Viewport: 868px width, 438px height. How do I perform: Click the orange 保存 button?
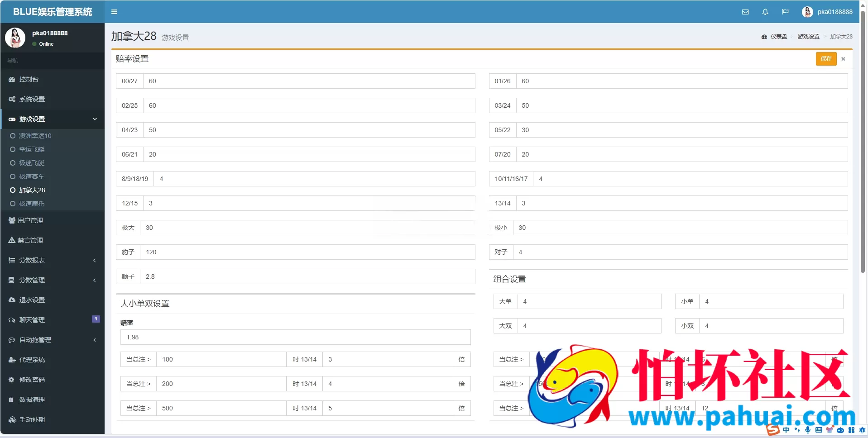tap(826, 59)
